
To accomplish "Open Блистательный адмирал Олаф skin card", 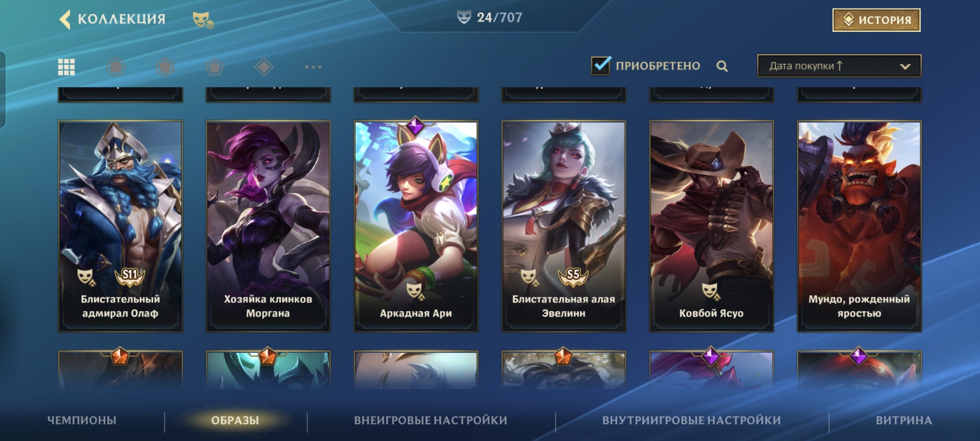I will 120,226.
